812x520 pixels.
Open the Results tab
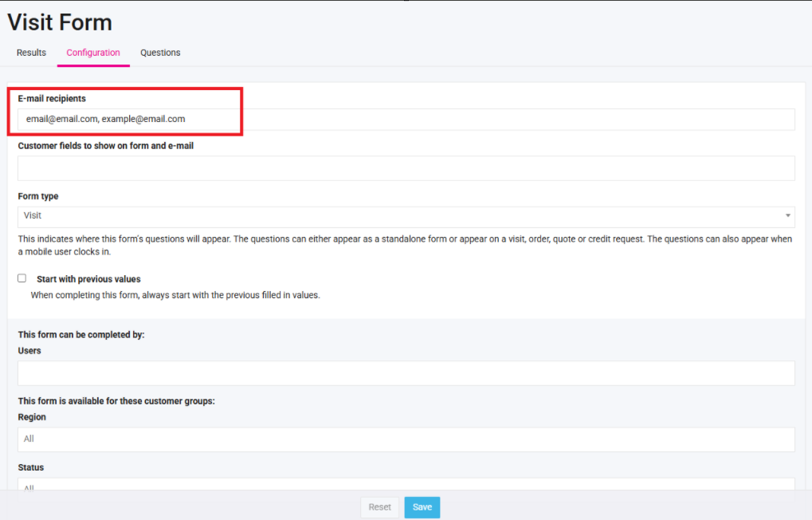tap(31, 53)
